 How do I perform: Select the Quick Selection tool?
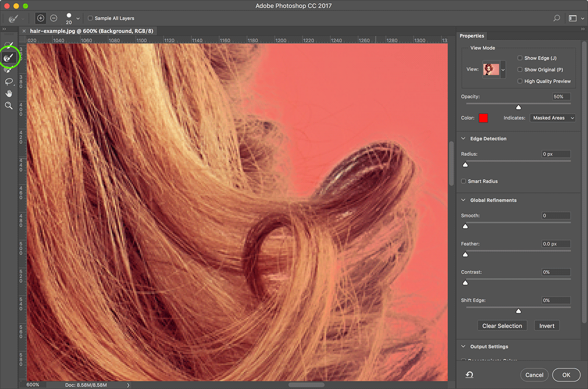9,45
